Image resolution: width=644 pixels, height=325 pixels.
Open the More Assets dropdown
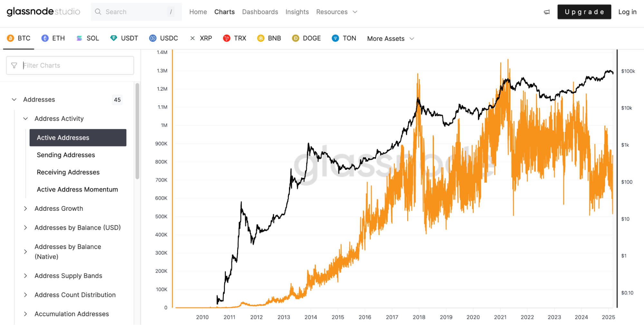[x=390, y=39]
